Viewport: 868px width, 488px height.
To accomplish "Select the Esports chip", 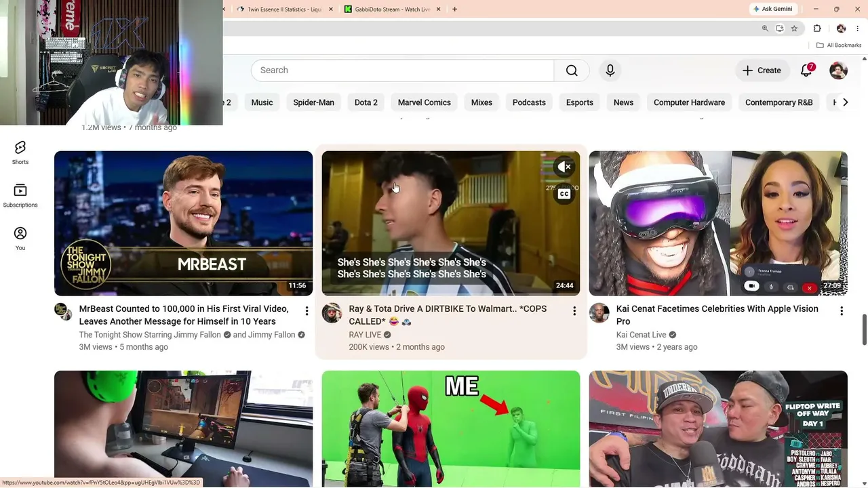I will (580, 102).
